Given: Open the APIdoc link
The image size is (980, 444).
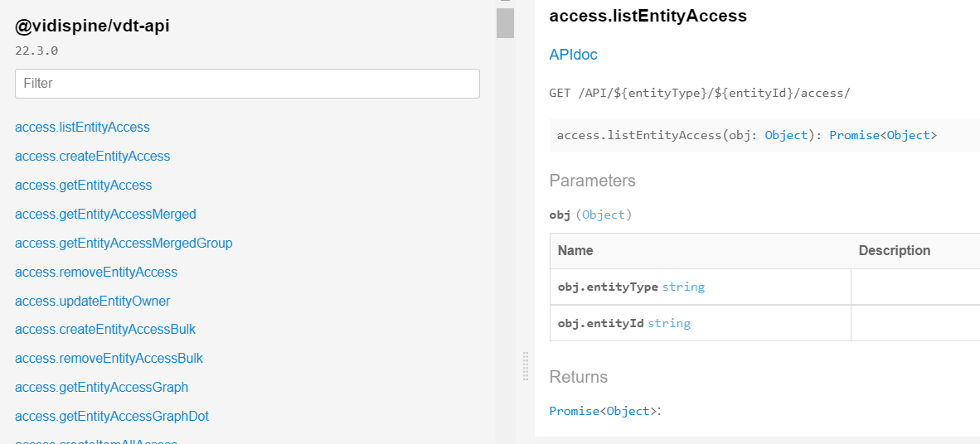Looking at the screenshot, I should point(573,55).
